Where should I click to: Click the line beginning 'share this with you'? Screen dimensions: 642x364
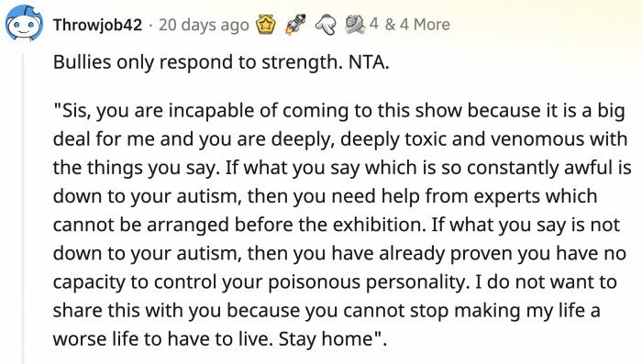[x=327, y=310]
